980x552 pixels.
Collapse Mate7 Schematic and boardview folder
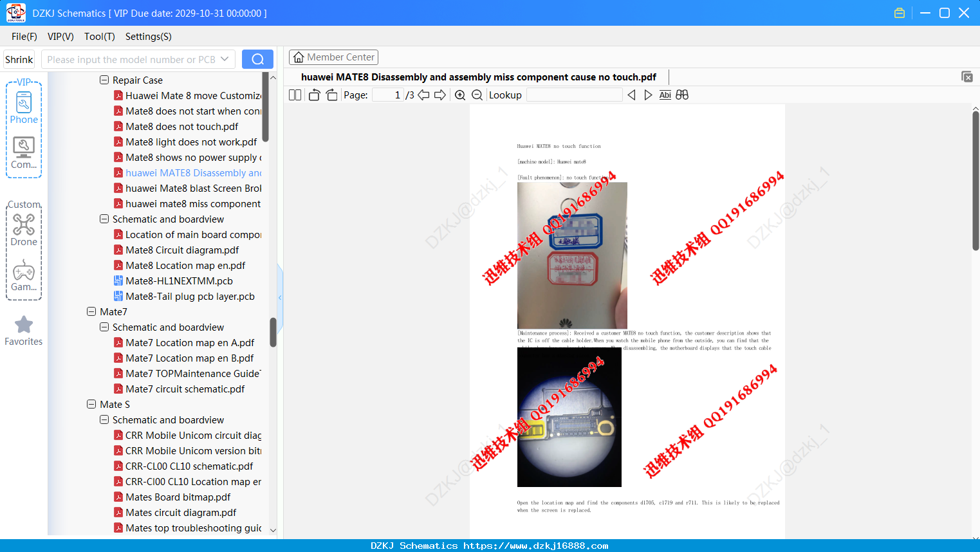[x=104, y=327]
